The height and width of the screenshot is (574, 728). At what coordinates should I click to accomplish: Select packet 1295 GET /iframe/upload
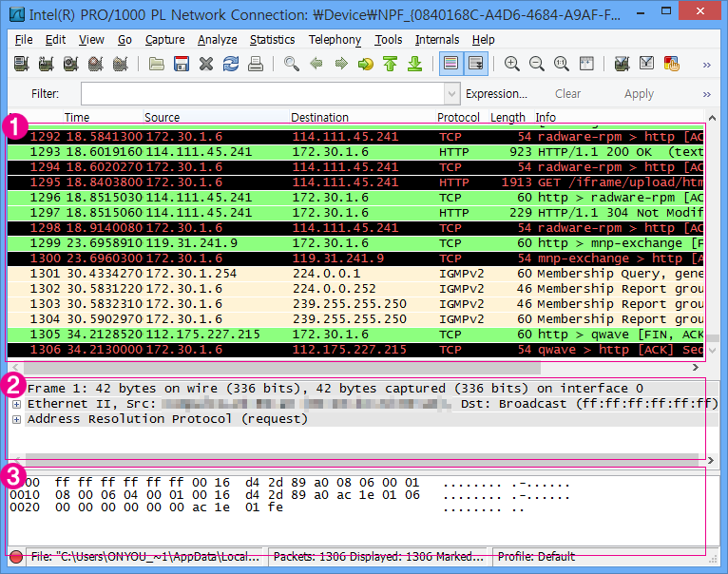(x=355, y=182)
